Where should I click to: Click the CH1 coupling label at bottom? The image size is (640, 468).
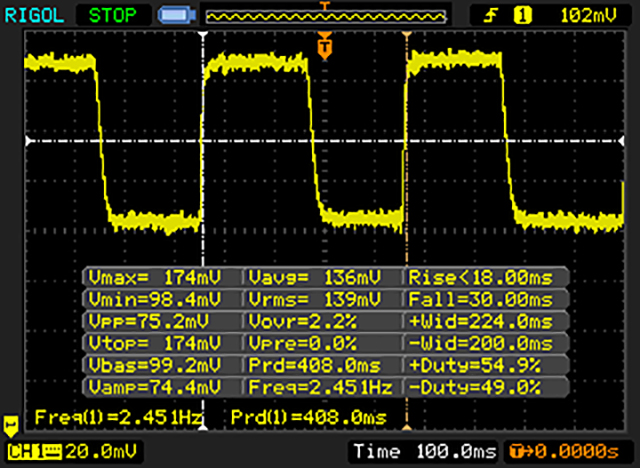click(34, 452)
